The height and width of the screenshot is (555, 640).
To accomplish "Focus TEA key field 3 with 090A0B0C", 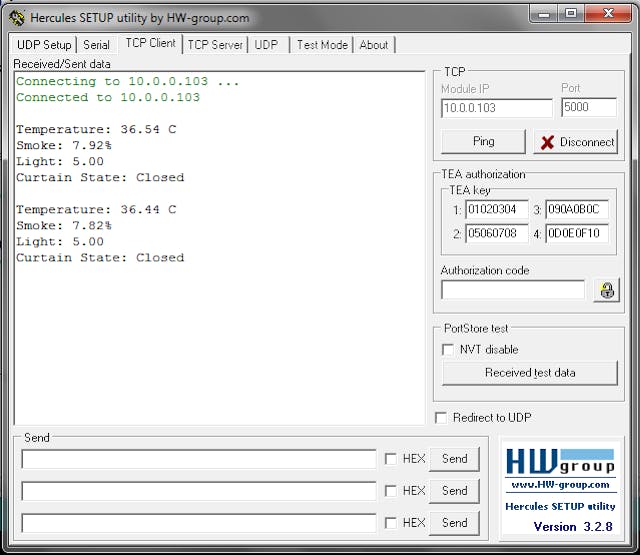I will click(577, 209).
